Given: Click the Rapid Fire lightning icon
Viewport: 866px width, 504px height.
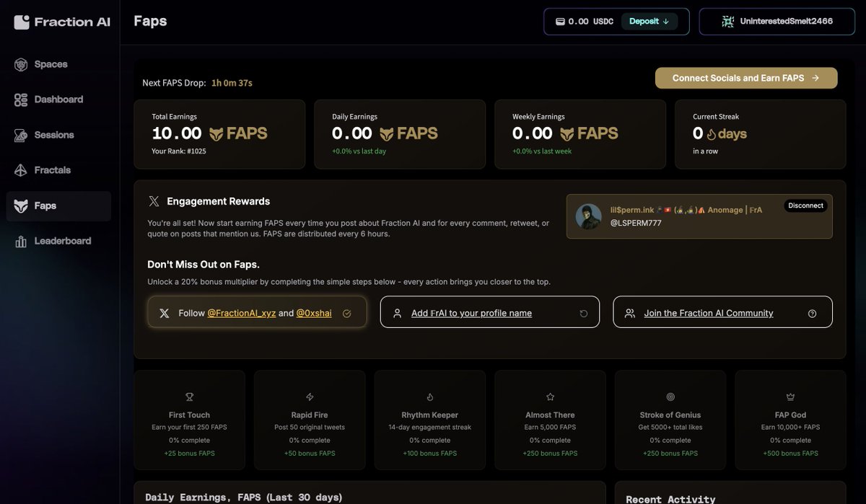Looking at the screenshot, I should click(x=310, y=397).
